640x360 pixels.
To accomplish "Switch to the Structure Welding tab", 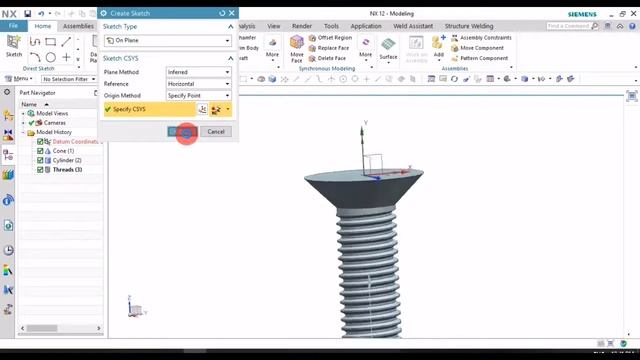I will [469, 26].
